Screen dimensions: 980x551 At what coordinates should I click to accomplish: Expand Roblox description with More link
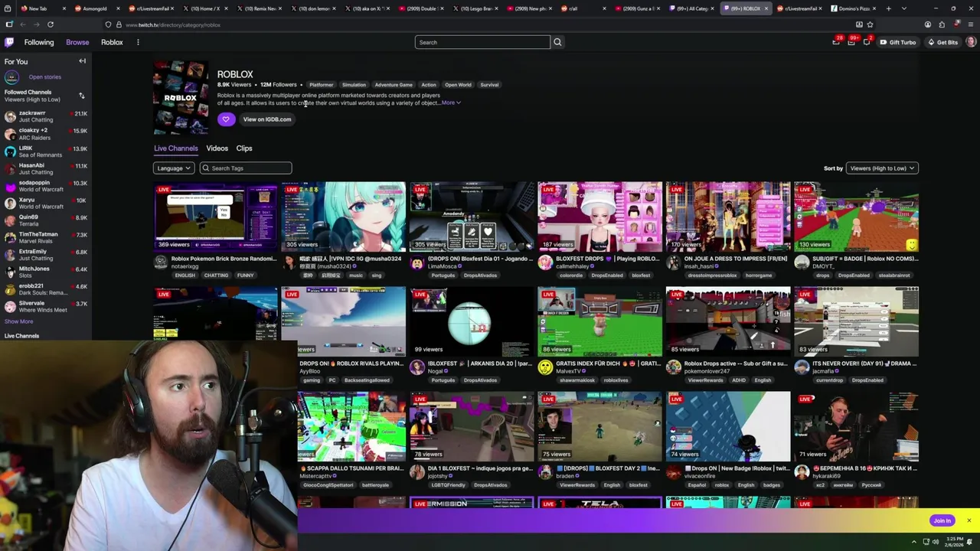point(451,103)
